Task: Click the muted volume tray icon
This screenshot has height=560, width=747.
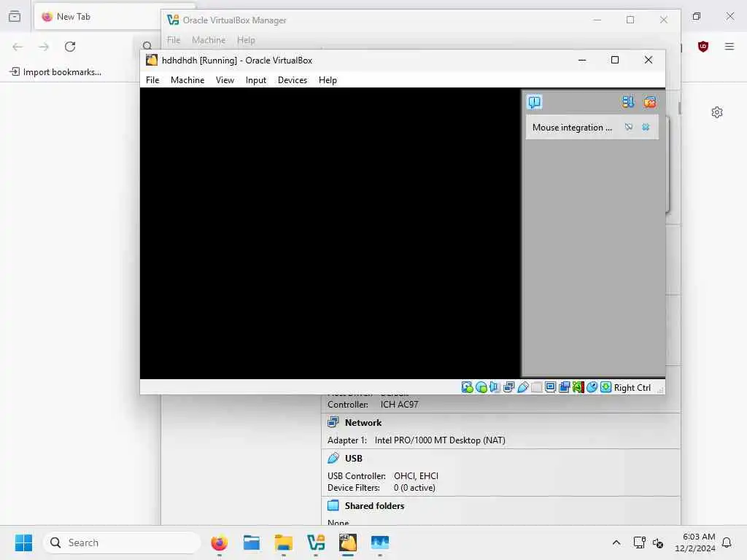Action: [658, 542]
